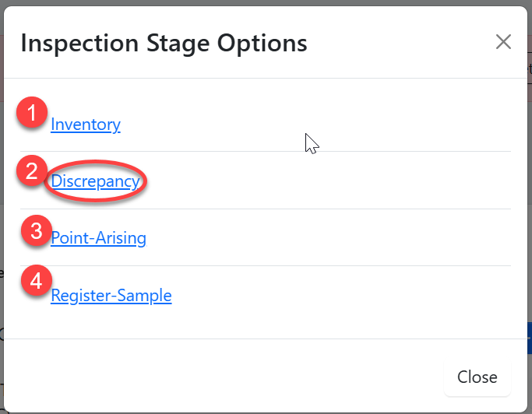Click the dimmed backdrop below the dialog

click(265, 411)
